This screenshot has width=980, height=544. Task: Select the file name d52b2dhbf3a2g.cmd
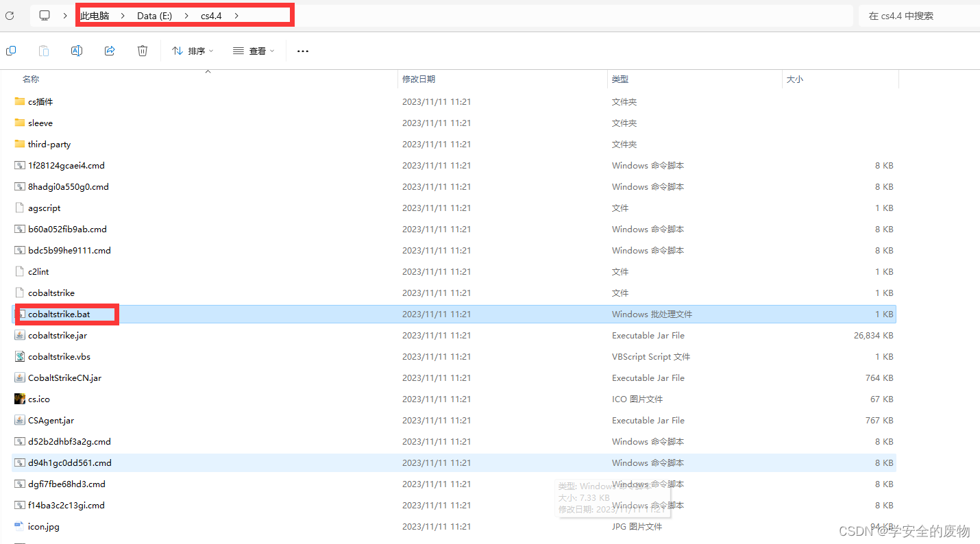pos(69,441)
